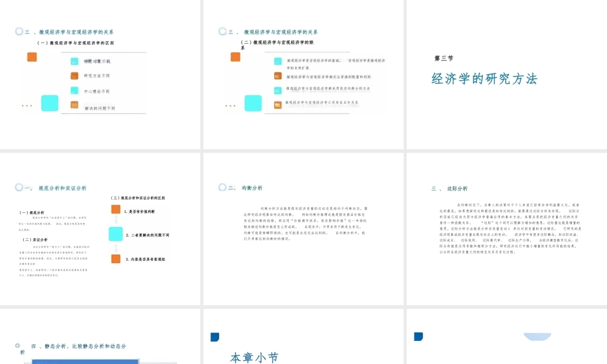The image size is (607, 364).
Task: Click the 边际分析 body paragraph
Action: pyautogui.click(x=510, y=228)
